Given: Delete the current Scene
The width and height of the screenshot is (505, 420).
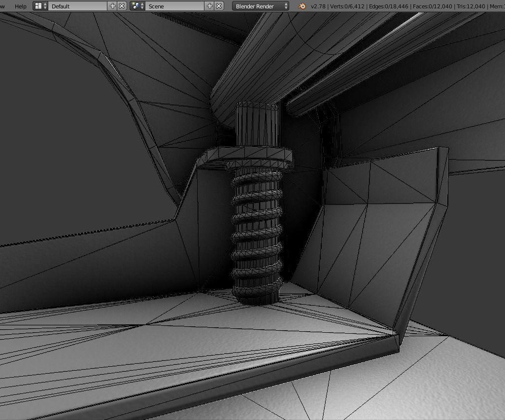Looking at the screenshot, I should [x=219, y=6].
